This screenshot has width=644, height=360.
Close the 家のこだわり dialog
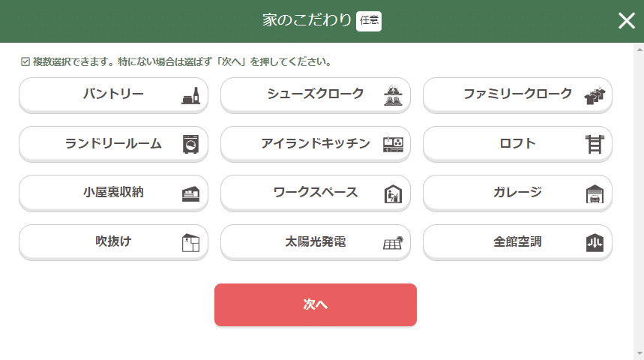[627, 20]
